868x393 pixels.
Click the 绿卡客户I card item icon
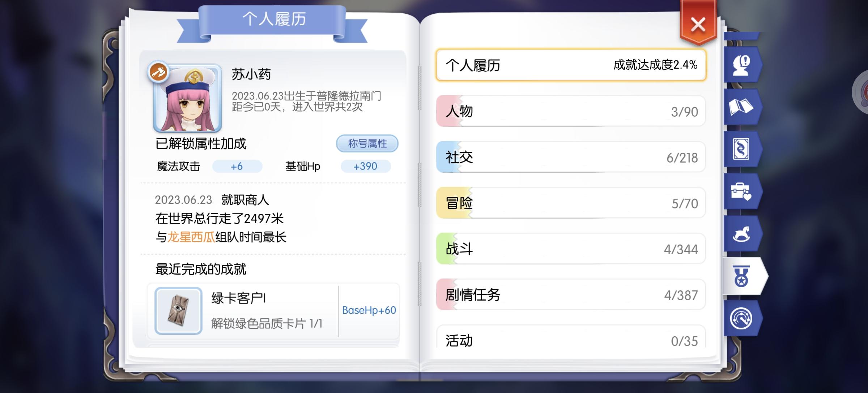tap(178, 311)
